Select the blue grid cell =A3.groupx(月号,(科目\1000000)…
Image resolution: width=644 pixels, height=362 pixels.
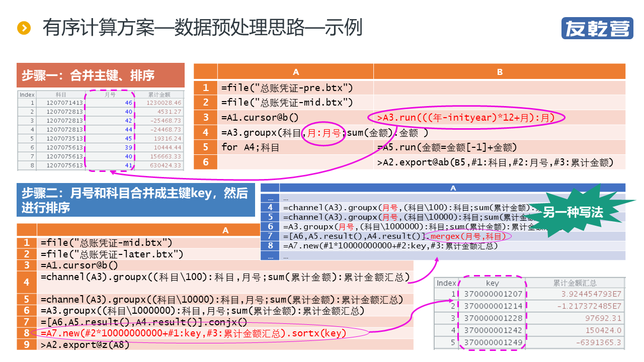pyautogui.click(x=453, y=226)
